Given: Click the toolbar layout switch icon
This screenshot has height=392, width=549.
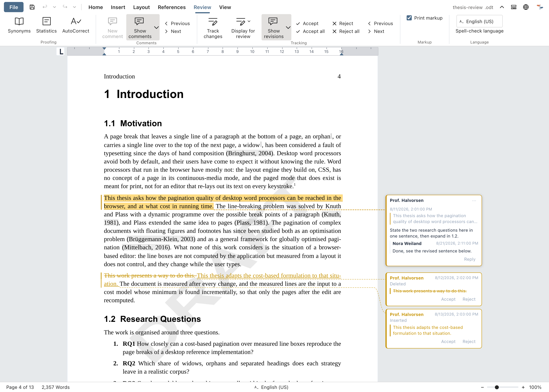Looking at the screenshot, I should 514,7.
